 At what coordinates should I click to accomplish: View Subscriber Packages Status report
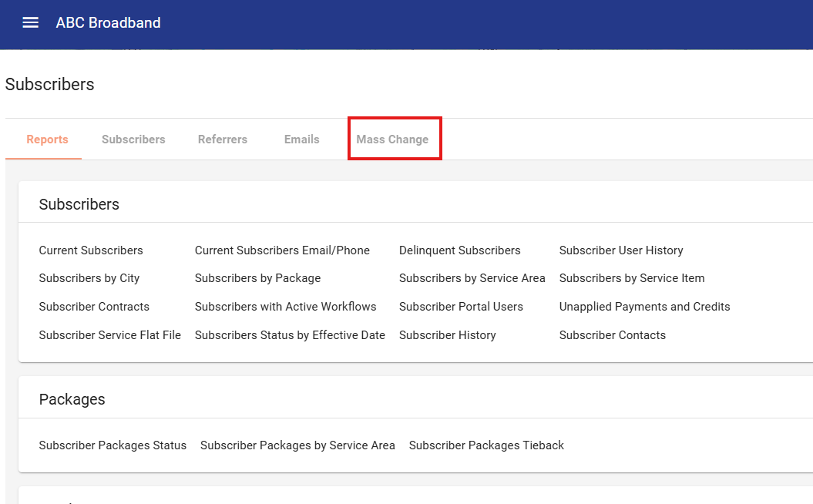[x=113, y=445]
